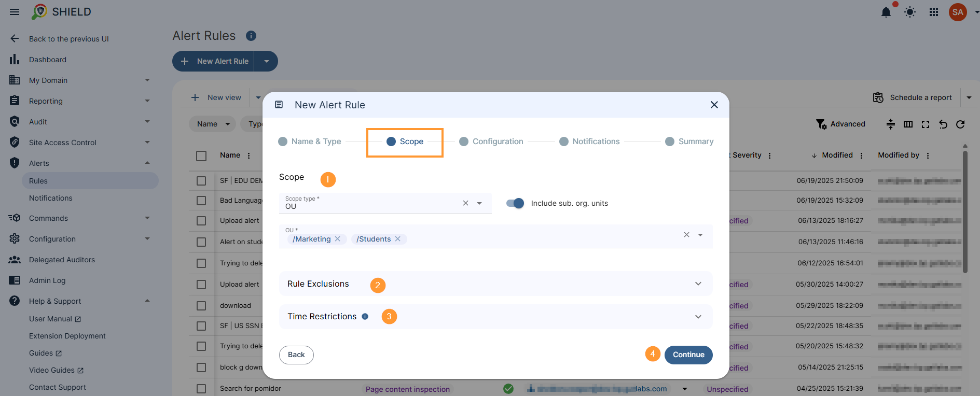Open the apps grid launcher
The image size is (980, 396).
coord(934,12)
